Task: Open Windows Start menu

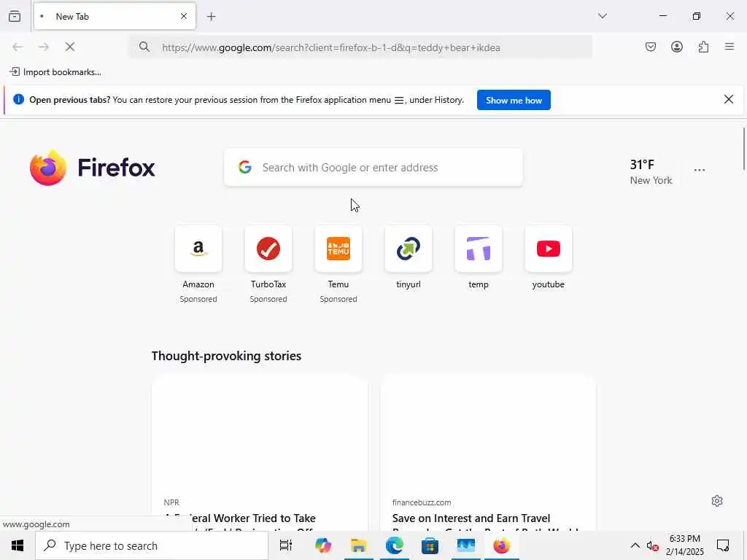Action: pyautogui.click(x=18, y=545)
